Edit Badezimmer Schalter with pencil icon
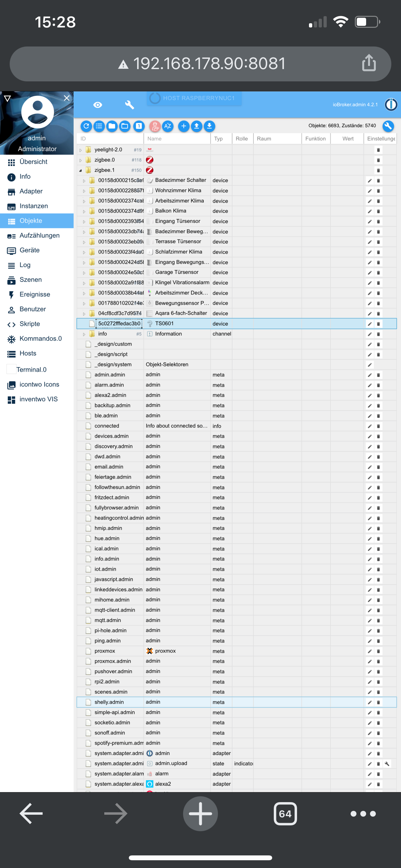 pyautogui.click(x=370, y=181)
